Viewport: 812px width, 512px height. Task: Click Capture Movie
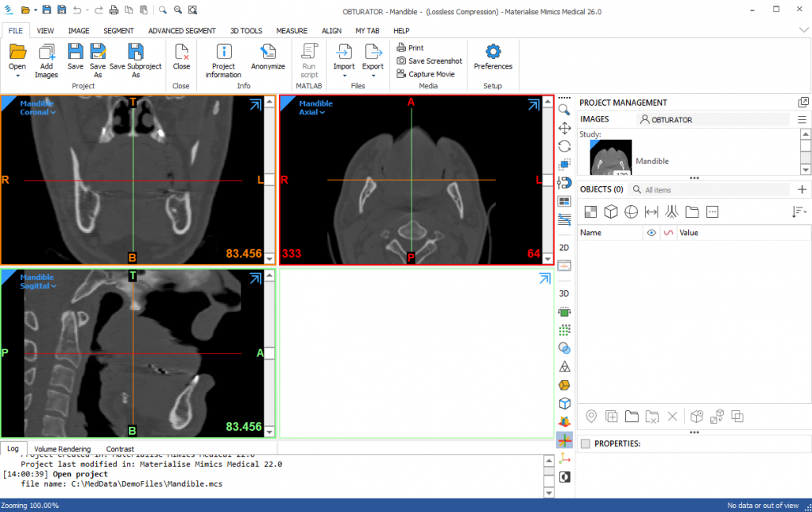426,73
